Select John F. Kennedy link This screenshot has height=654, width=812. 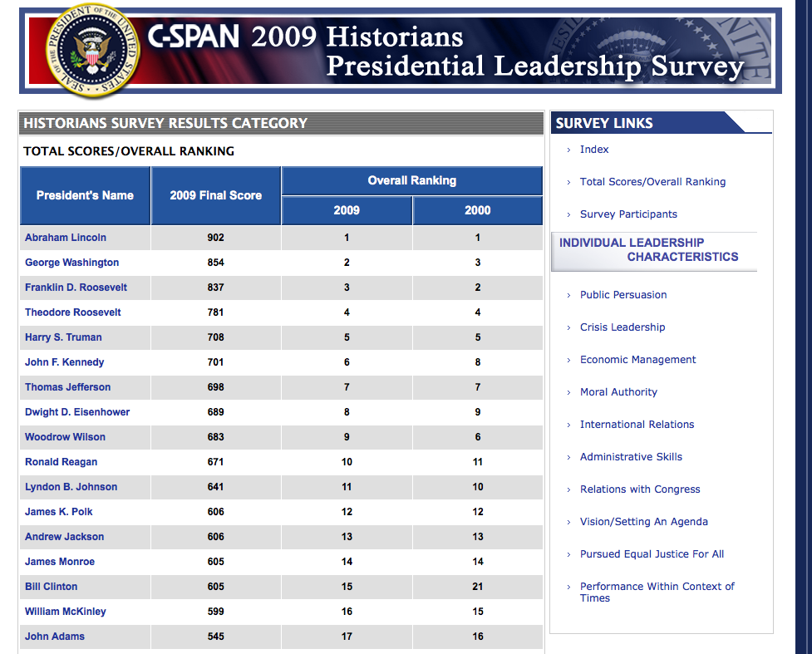click(64, 362)
